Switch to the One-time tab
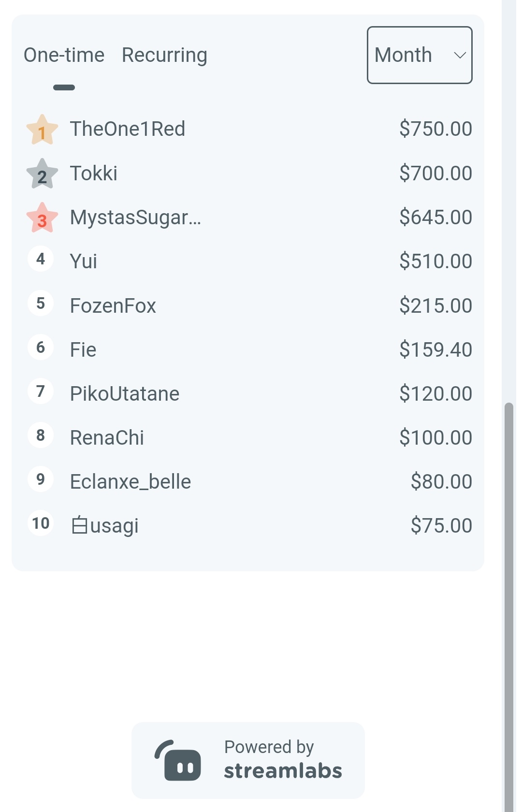This screenshot has width=522, height=812. [64, 55]
